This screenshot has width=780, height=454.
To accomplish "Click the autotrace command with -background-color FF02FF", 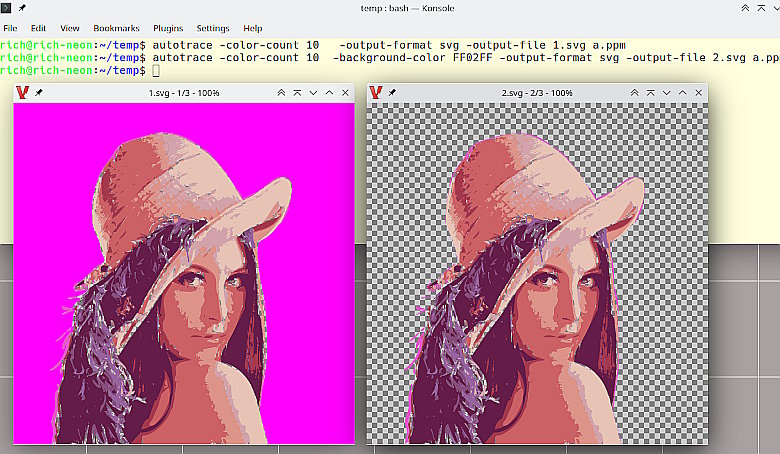I will click(466, 58).
